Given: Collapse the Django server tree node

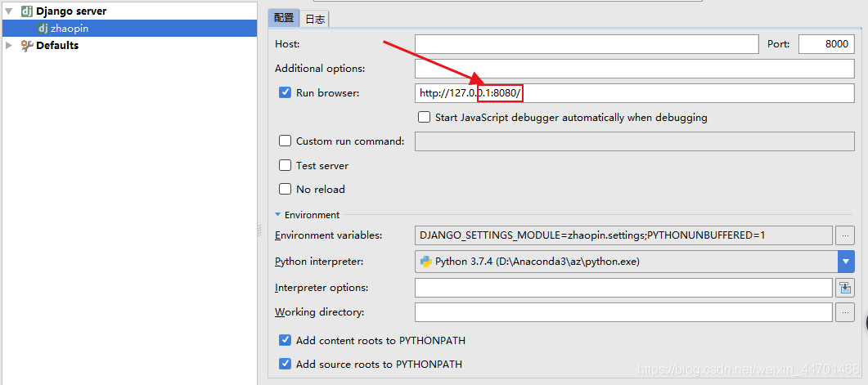Looking at the screenshot, I should pos(9,11).
